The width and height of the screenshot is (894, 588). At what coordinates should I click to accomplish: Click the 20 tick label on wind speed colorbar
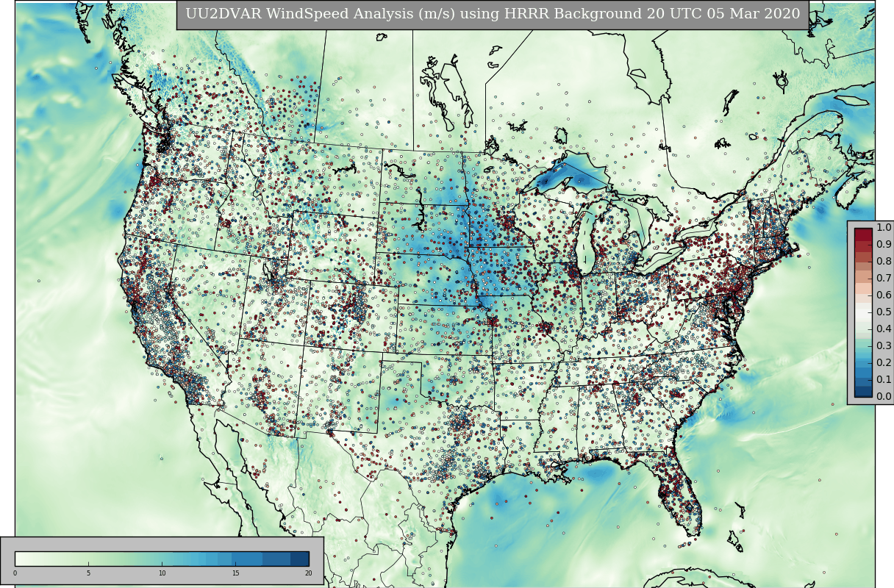click(308, 573)
